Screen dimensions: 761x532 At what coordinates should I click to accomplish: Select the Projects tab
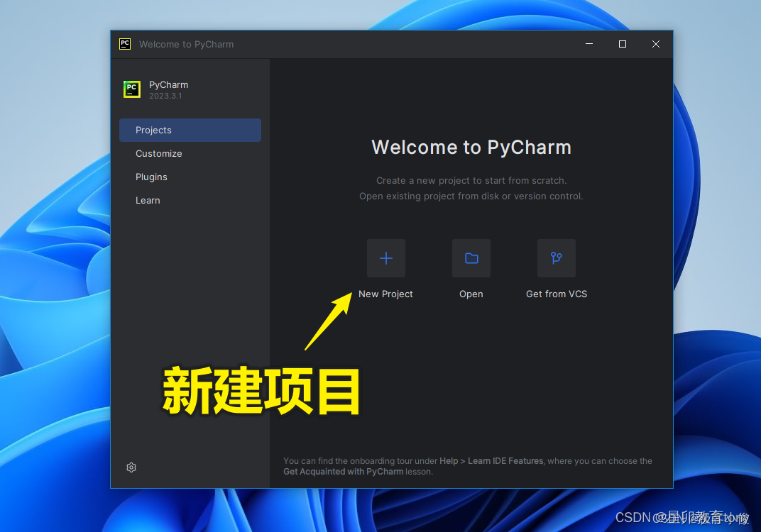(190, 130)
